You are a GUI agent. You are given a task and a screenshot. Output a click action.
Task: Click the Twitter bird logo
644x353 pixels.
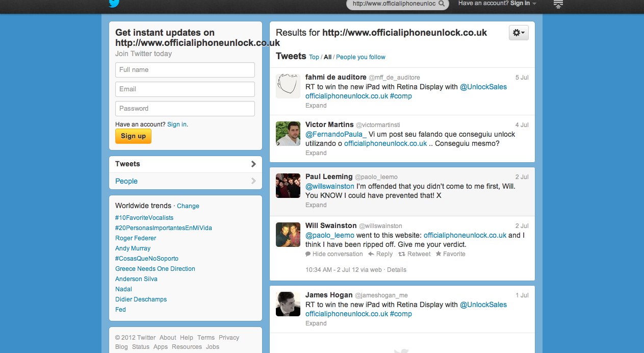(114, 3)
